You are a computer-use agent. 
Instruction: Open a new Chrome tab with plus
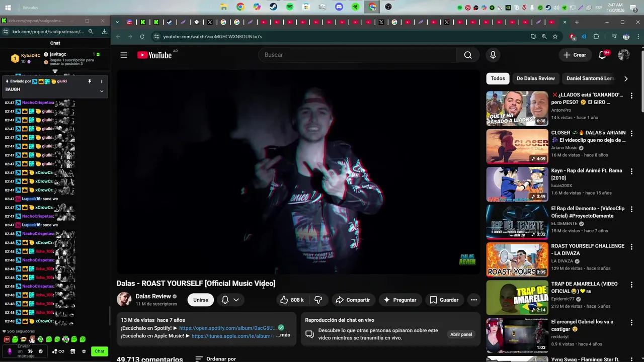pos(577,22)
